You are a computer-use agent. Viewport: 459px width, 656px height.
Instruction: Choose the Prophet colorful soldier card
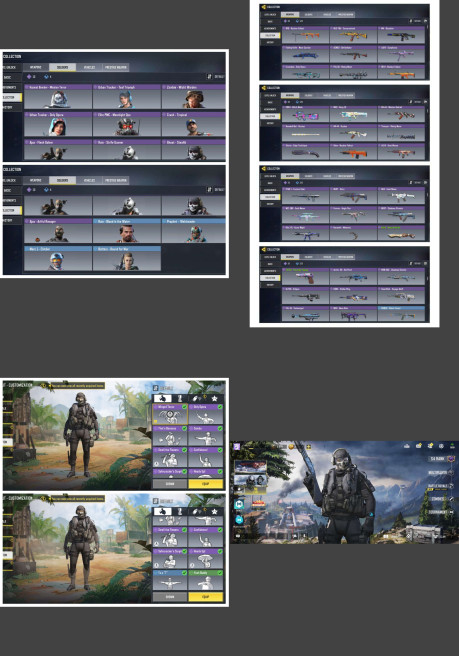[193, 231]
